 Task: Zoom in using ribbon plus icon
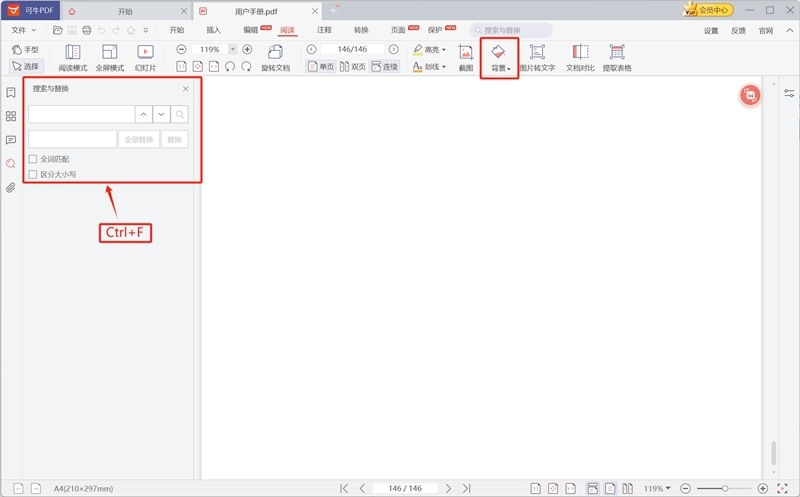pos(247,49)
